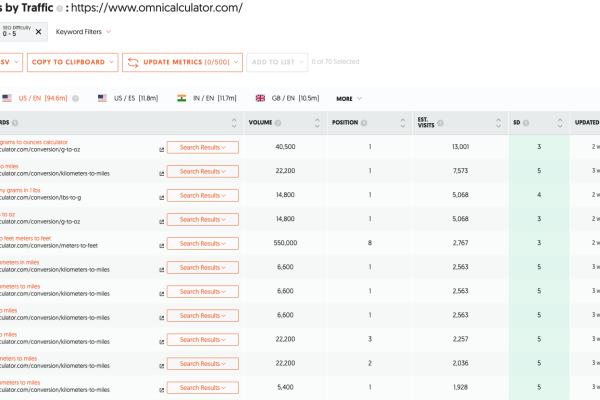The width and height of the screenshot is (600, 400).
Task: Click the Keywords column info icon
Action: (15, 123)
